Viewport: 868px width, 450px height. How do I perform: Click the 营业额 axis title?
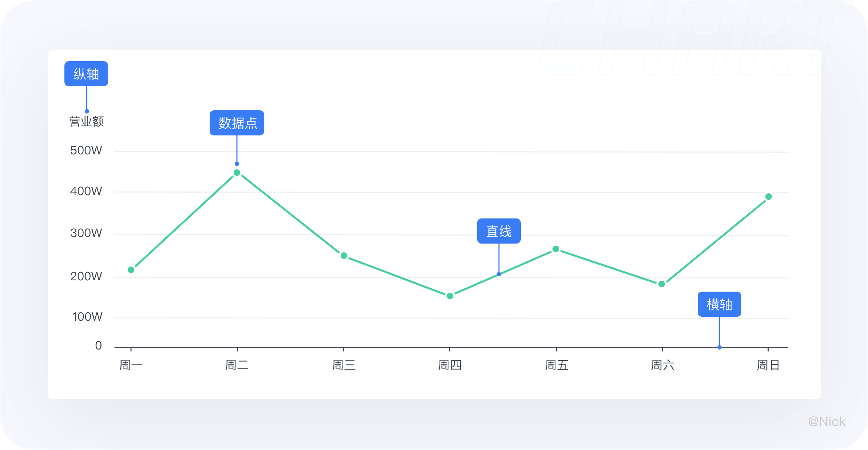(x=87, y=121)
